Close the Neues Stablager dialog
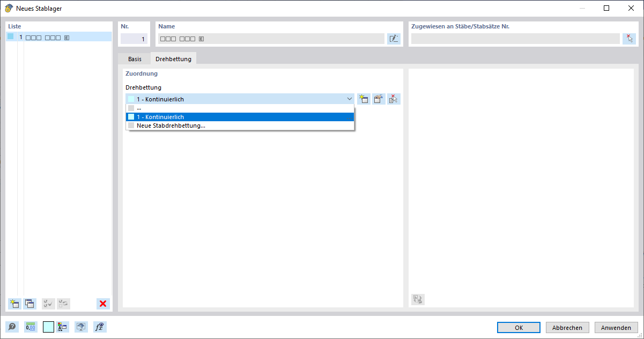644x339 pixels. click(x=631, y=8)
